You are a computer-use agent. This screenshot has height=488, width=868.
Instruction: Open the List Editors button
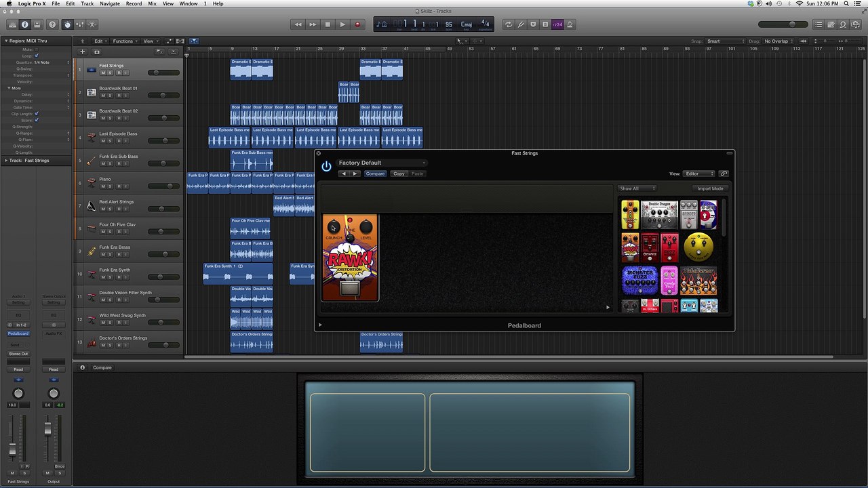coord(818,24)
